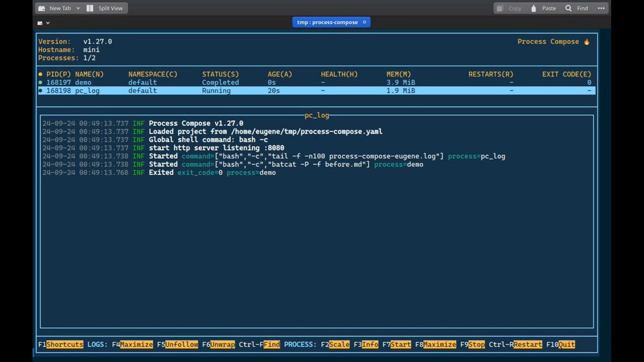Image resolution: width=644 pixels, height=362 pixels.
Task: Click the Running status of pc_log
Action: point(216,91)
